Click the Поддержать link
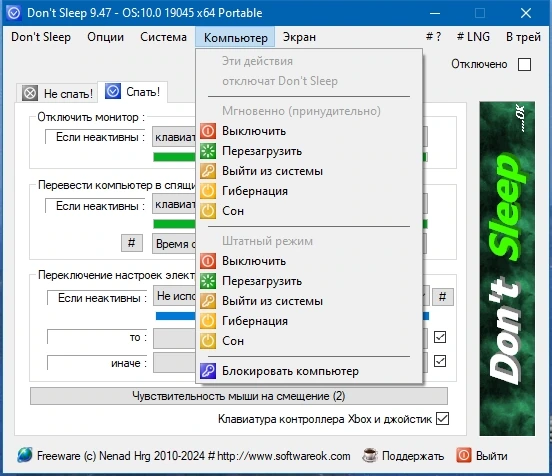This screenshot has width=552, height=476. pos(413,456)
